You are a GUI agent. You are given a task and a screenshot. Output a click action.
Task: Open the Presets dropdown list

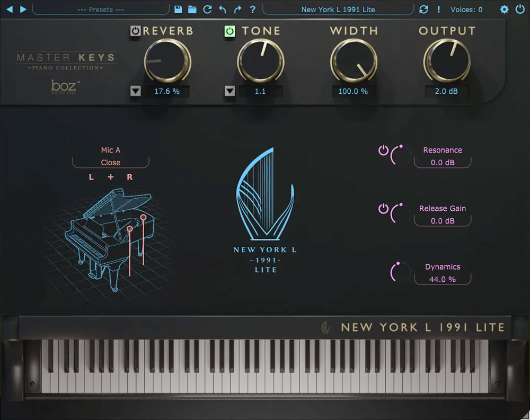(x=101, y=10)
